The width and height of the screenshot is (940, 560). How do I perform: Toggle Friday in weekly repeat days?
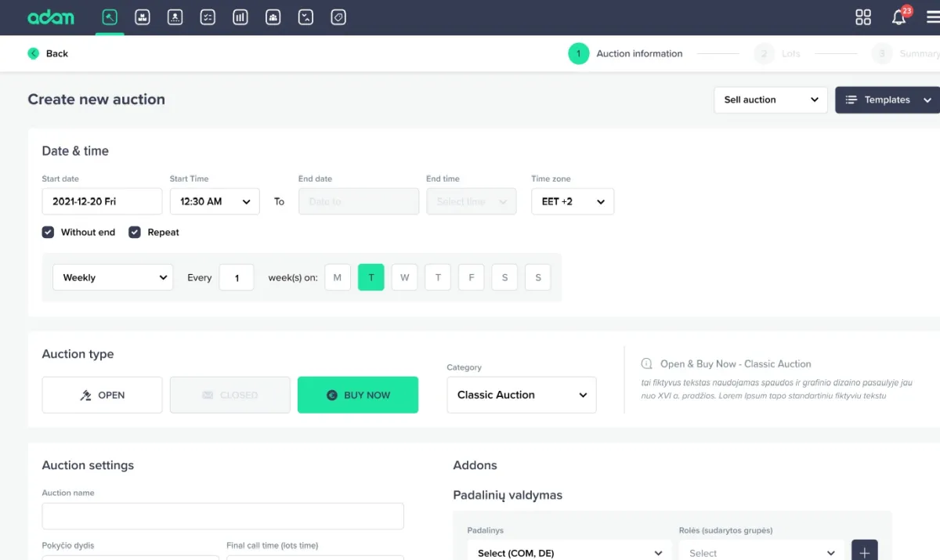coord(472,277)
